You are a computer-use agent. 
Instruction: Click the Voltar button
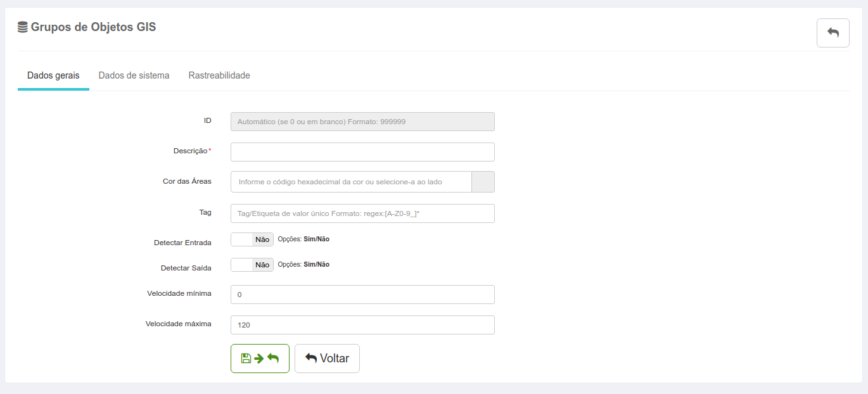pyautogui.click(x=327, y=359)
